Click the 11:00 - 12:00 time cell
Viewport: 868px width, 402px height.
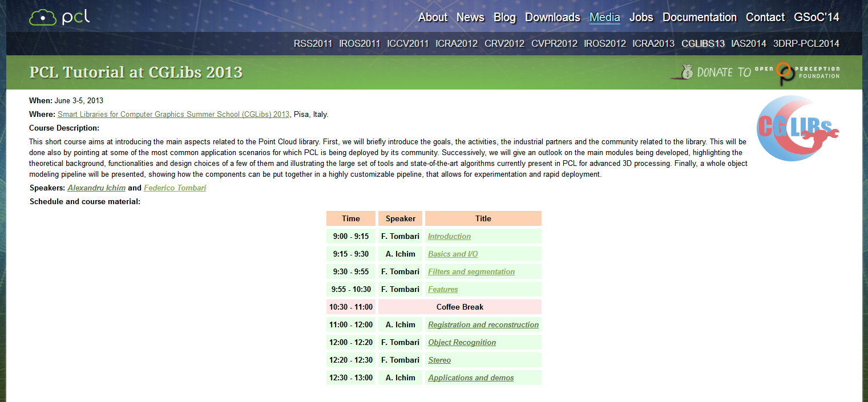(351, 324)
